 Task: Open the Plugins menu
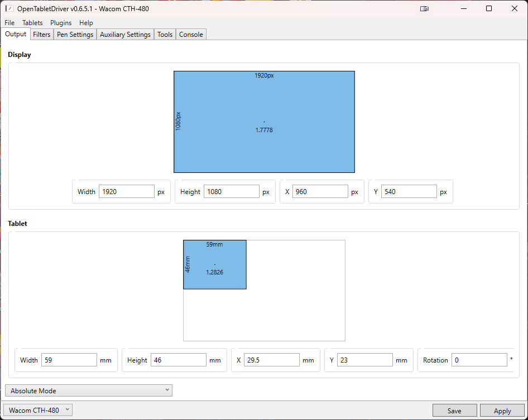coord(61,23)
